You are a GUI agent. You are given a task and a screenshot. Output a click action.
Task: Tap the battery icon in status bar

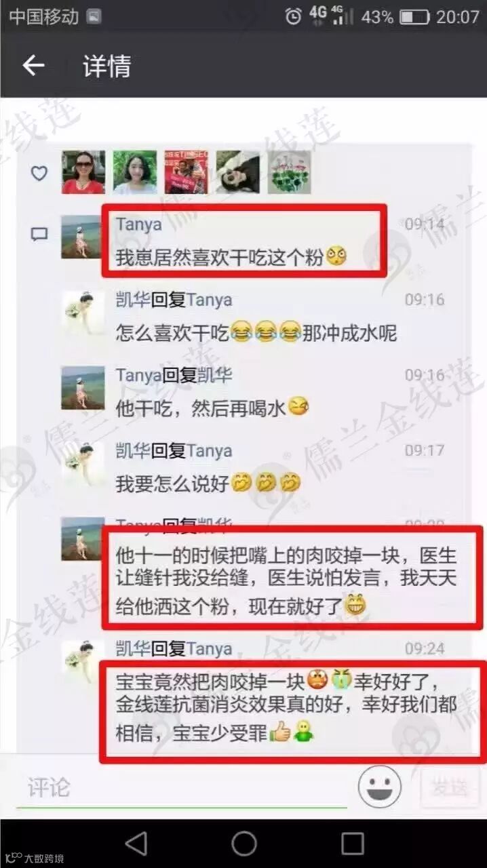414,16
